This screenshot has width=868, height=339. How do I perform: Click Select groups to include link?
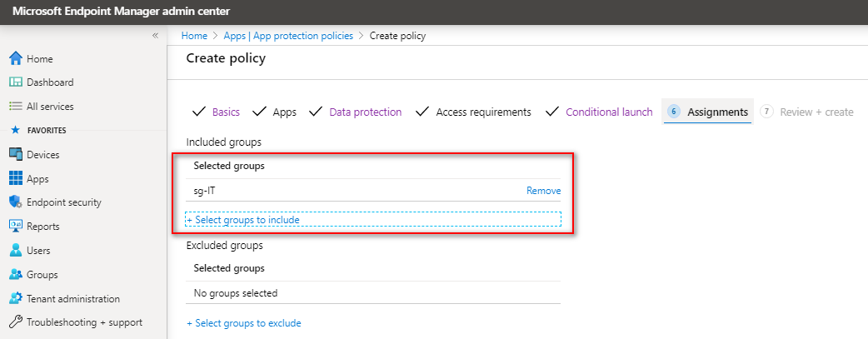(243, 220)
